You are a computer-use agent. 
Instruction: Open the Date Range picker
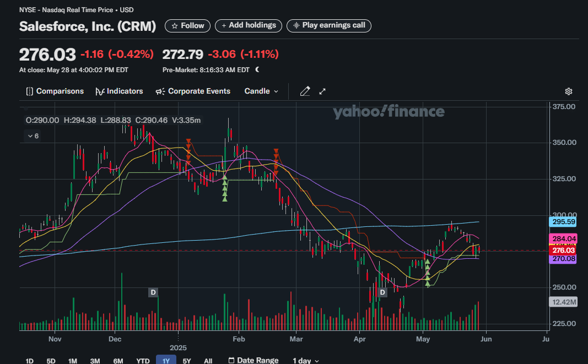253,360
